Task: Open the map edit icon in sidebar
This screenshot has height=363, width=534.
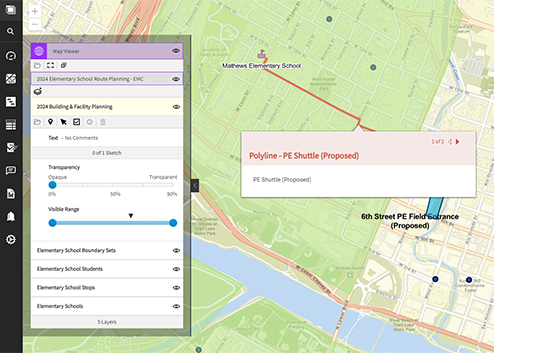Action: (11, 147)
